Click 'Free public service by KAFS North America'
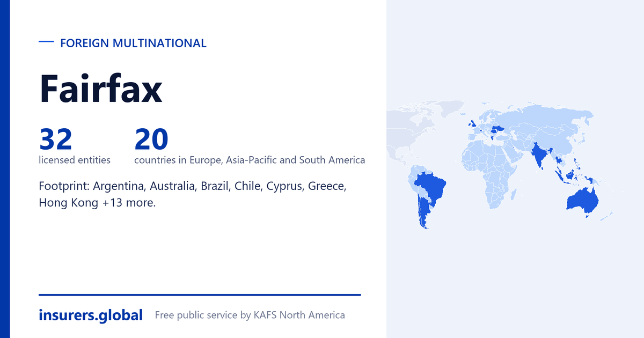Image resolution: width=644 pixels, height=338 pixels. (x=250, y=315)
